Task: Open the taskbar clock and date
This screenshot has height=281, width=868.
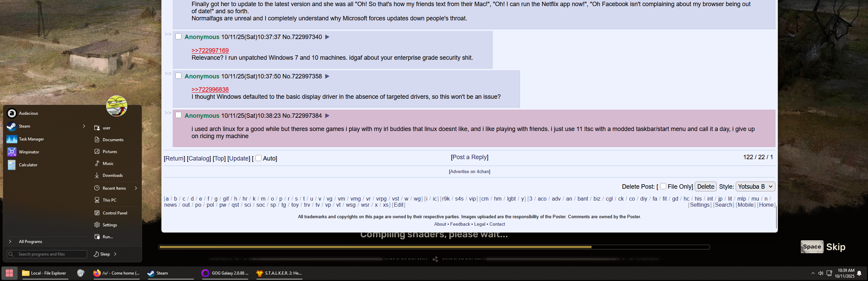Action: click(x=845, y=273)
